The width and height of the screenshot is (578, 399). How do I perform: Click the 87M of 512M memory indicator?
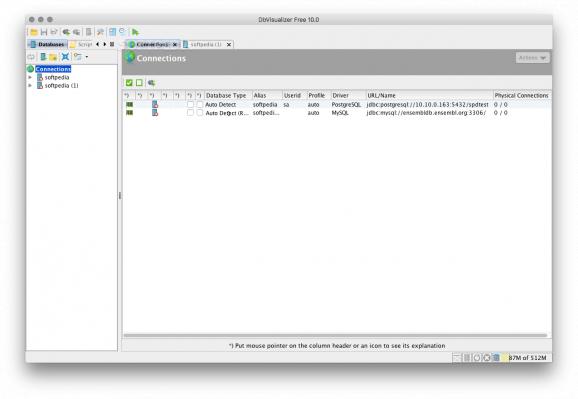pos(527,358)
